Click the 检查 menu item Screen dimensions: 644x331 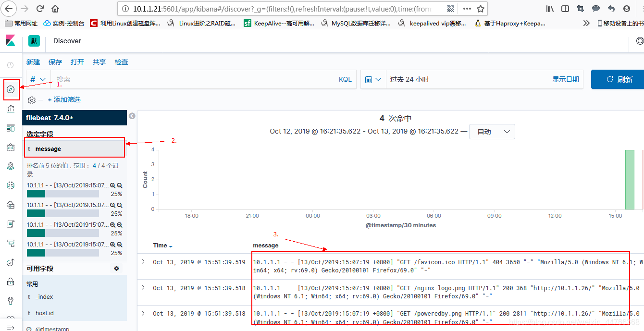122,62
